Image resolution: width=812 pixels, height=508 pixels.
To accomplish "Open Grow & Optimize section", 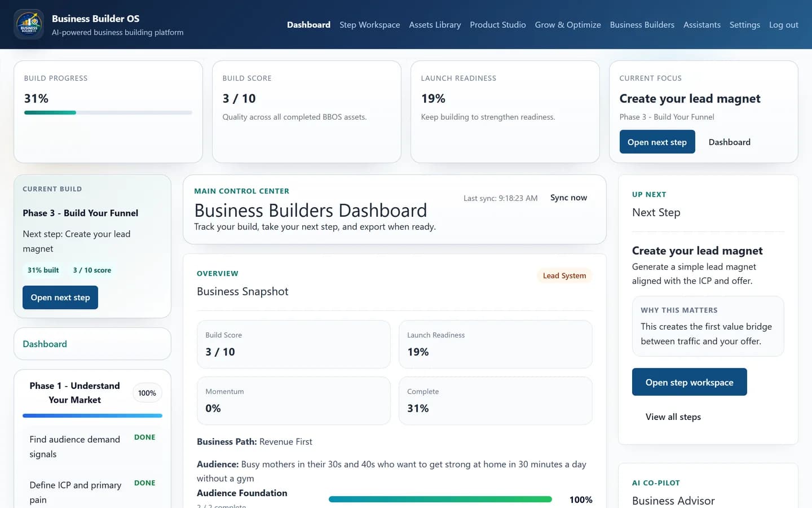I will tap(568, 25).
